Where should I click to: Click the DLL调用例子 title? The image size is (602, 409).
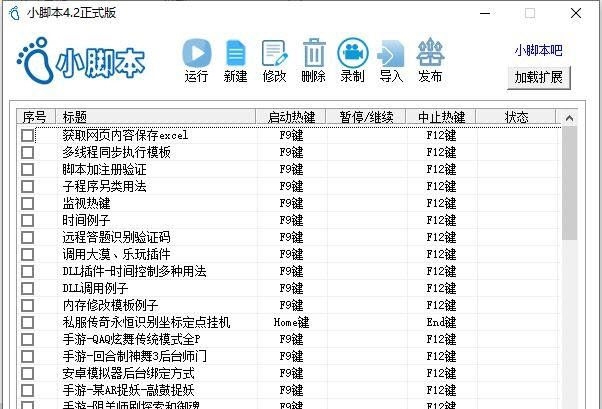point(95,288)
